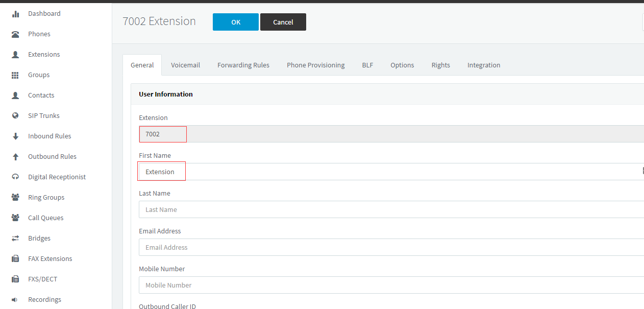Open the Extensions list
This screenshot has width=644, height=309.
44,55
